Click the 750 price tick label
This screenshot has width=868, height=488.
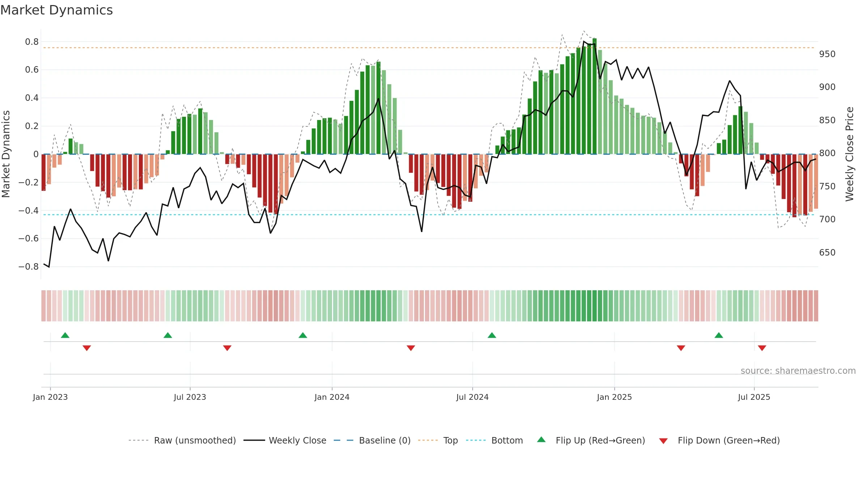pos(827,187)
